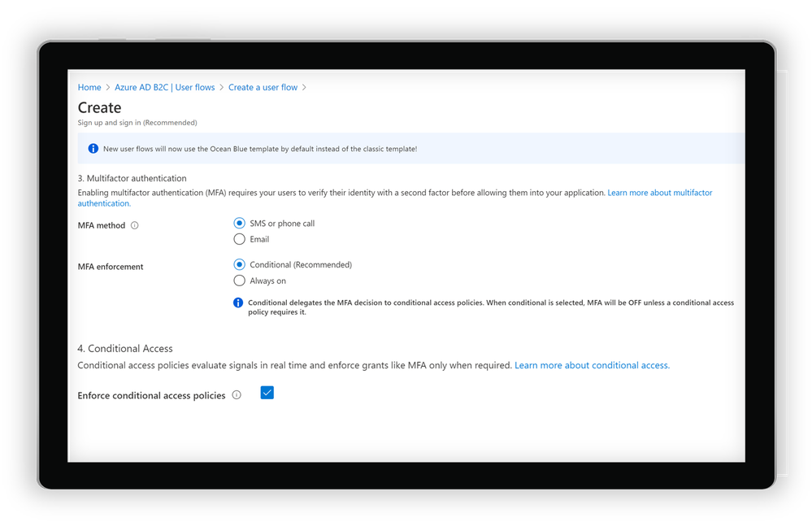The image size is (812, 522).
Task: Click the 'MFA enforcement' label
Action: click(111, 267)
